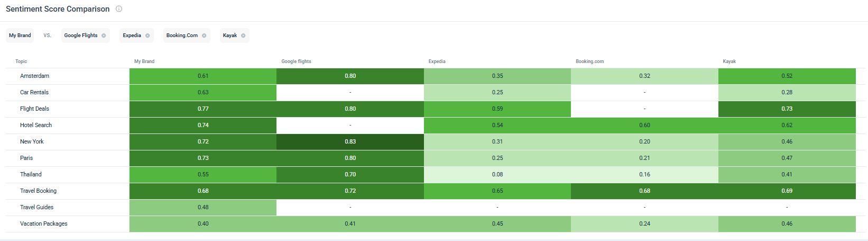868x241 pixels.
Task: Click Kayak 0.73 Flight Deals cell
Action: 787,109
